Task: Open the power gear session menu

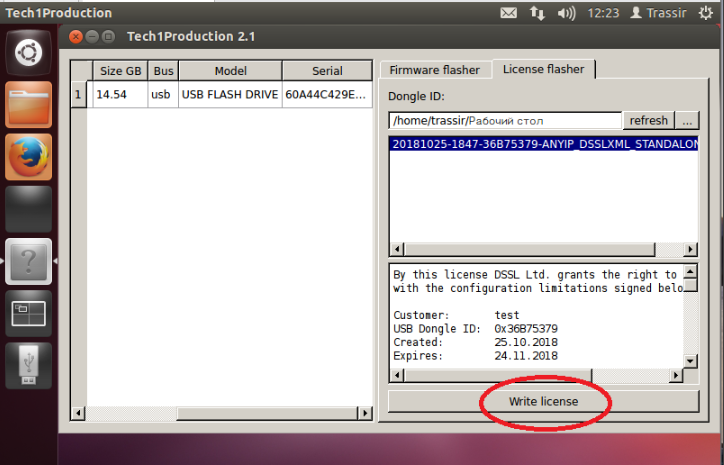Action: tap(706, 13)
